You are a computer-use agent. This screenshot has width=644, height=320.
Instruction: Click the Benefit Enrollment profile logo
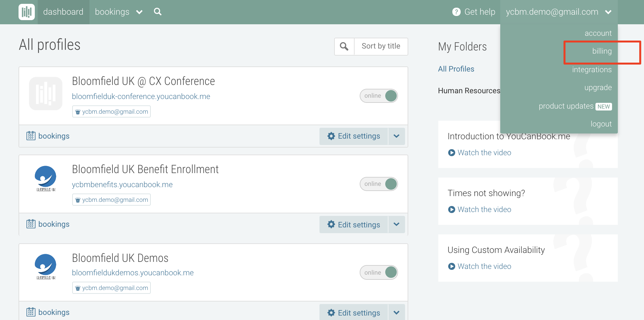(x=46, y=179)
